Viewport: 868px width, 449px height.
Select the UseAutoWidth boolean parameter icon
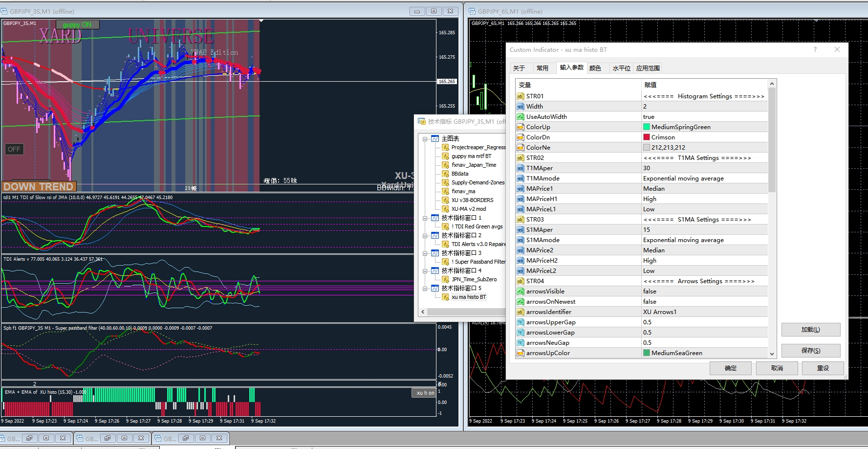click(521, 117)
